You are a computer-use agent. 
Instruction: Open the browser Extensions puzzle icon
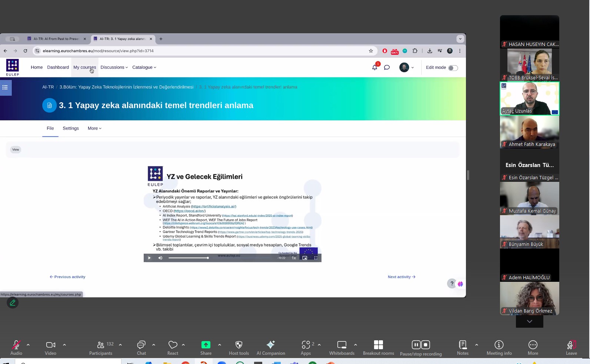pos(415,51)
